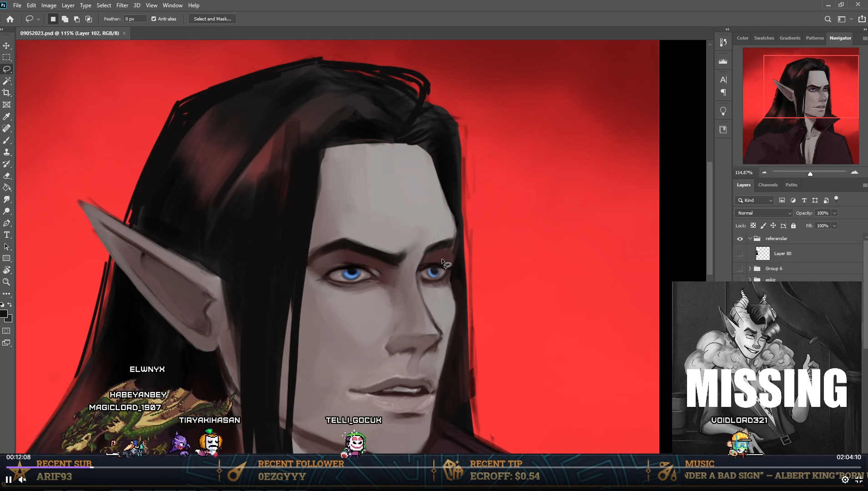Go to Photoshop Home screen

point(10,19)
